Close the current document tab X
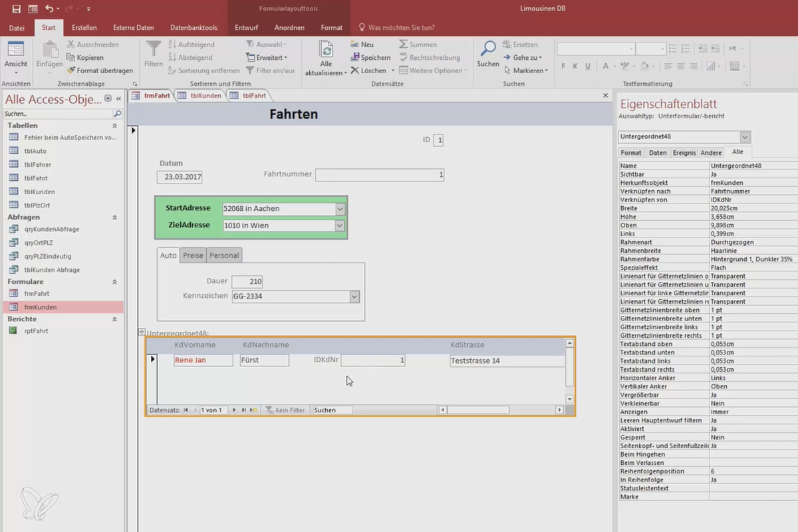This screenshot has width=798, height=532. 605,95
